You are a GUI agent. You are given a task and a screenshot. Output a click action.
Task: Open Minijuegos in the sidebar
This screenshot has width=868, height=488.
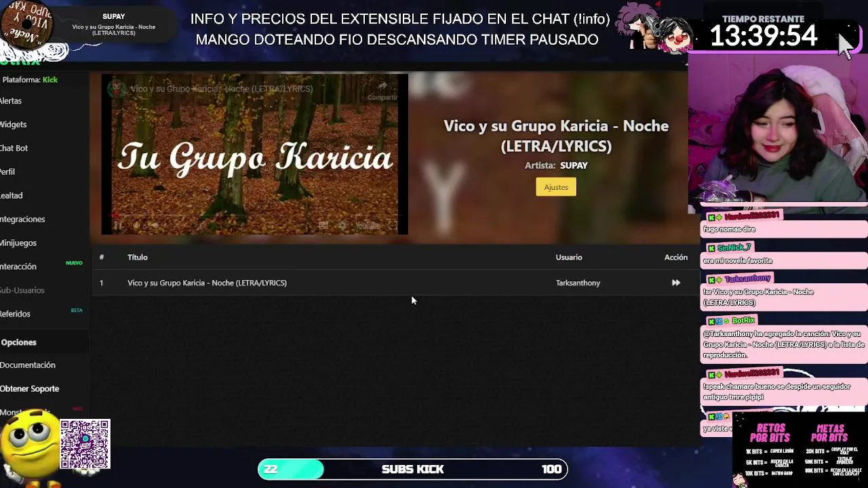18,243
